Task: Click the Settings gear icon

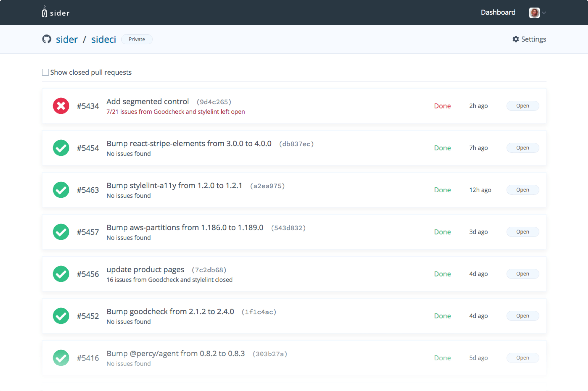Action: (x=516, y=39)
